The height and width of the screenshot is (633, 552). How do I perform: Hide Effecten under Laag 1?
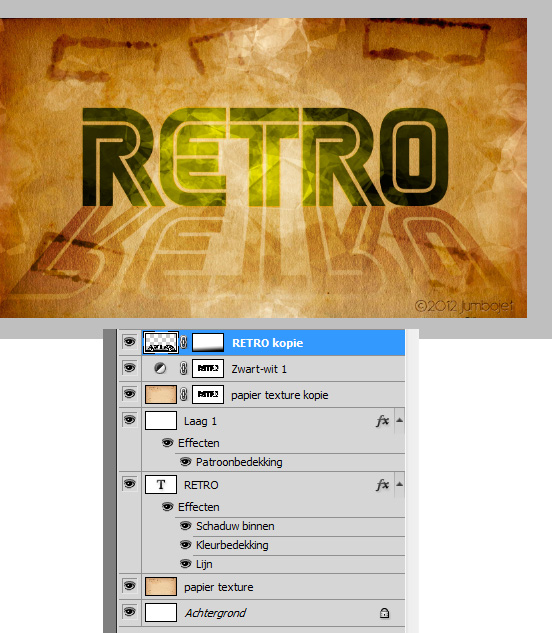(168, 443)
